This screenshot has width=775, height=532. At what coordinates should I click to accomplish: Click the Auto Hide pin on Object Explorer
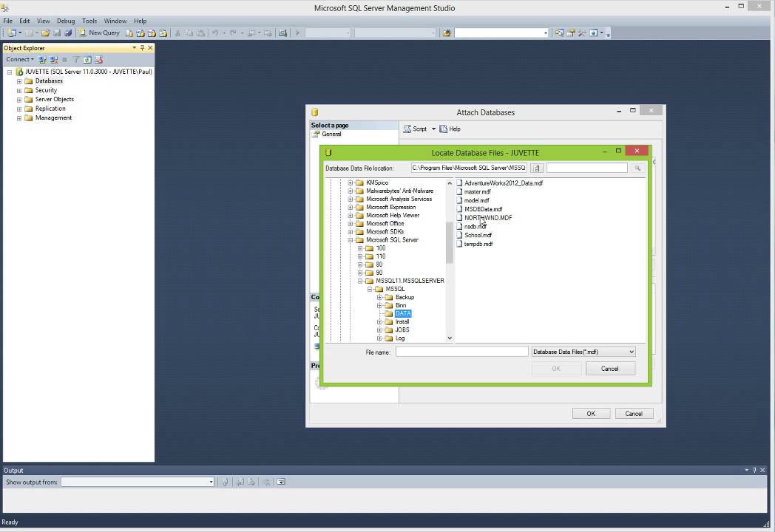[142, 48]
